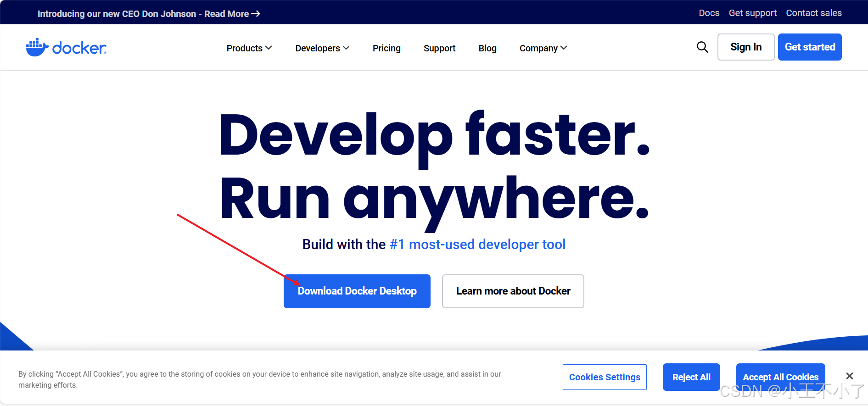Go to the Pricing page
The image size is (868, 406).
[x=386, y=48]
